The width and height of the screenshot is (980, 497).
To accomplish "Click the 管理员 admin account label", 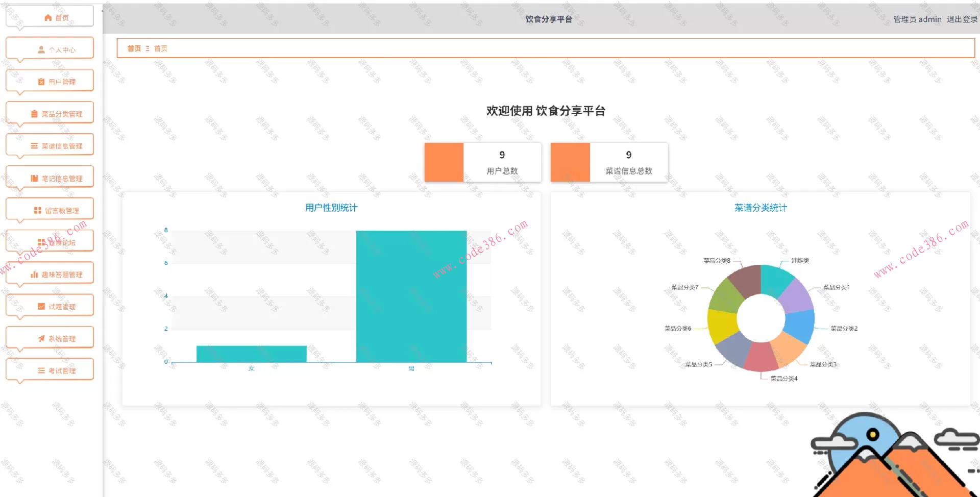I will coord(917,19).
